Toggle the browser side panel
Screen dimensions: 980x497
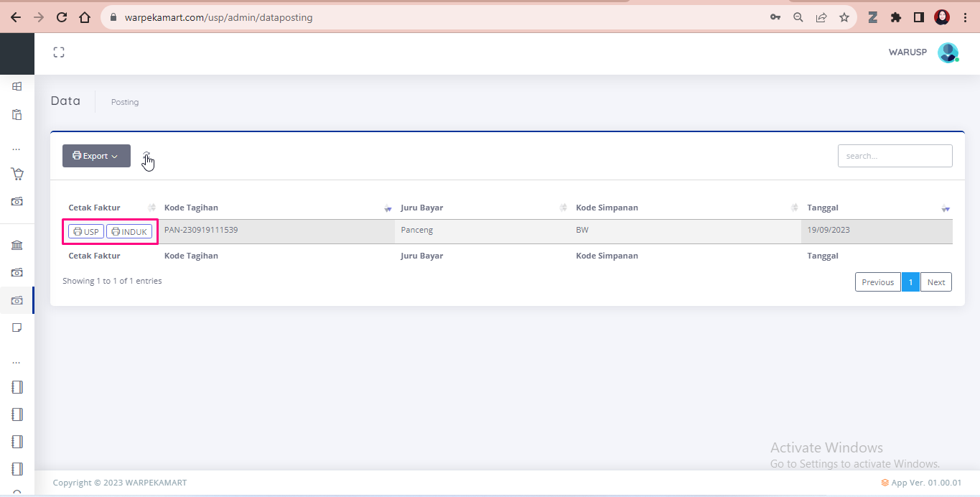pos(918,17)
